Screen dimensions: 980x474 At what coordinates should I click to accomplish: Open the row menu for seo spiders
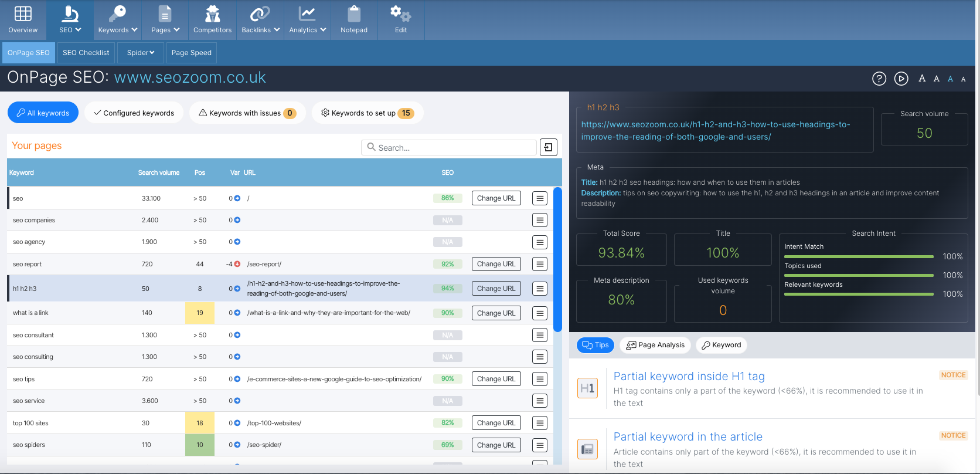pyautogui.click(x=540, y=445)
